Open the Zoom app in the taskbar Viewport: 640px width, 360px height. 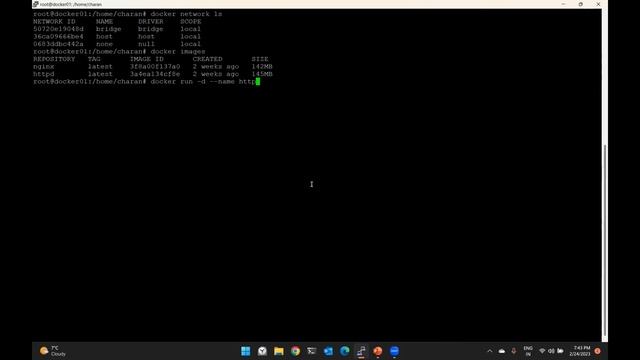(x=394, y=351)
